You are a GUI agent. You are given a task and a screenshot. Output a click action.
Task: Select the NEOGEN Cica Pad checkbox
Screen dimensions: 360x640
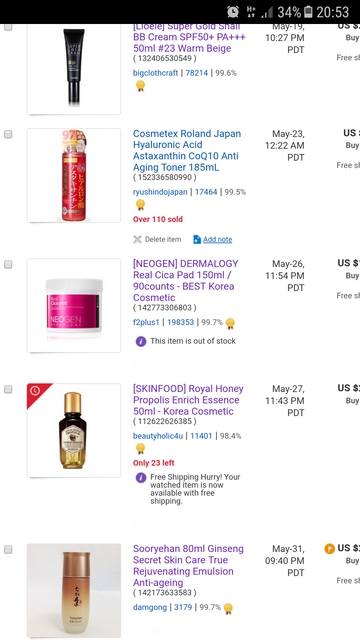pyautogui.click(x=8, y=264)
